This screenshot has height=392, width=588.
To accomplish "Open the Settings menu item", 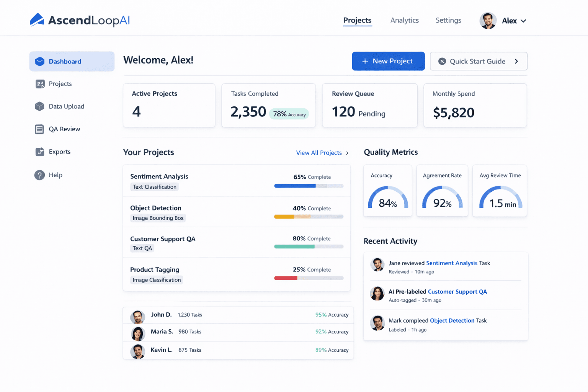I will (448, 21).
